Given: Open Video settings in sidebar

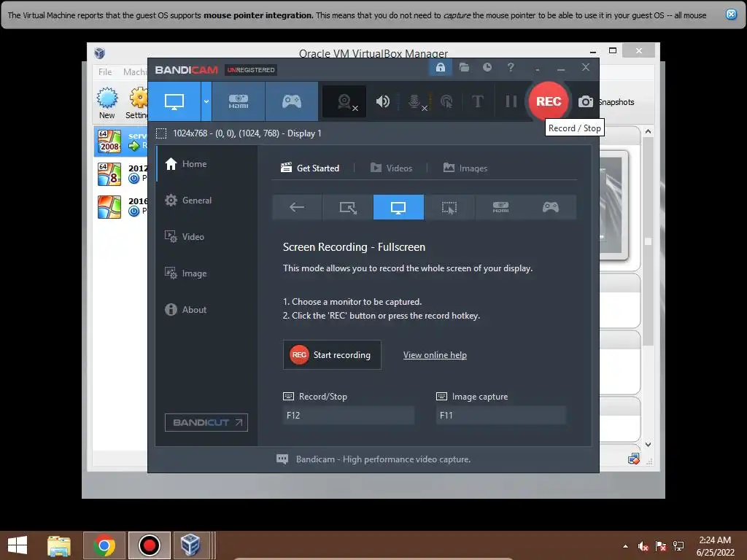Looking at the screenshot, I should (206, 237).
